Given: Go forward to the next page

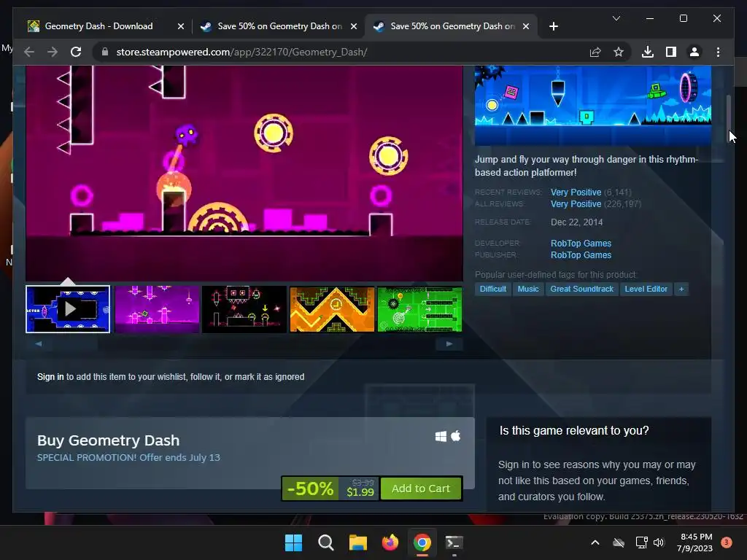Looking at the screenshot, I should click(53, 52).
